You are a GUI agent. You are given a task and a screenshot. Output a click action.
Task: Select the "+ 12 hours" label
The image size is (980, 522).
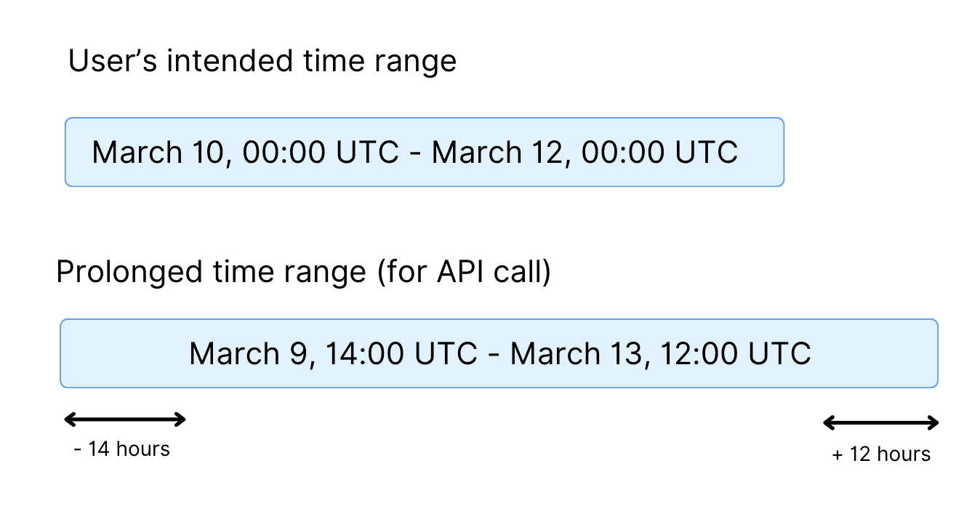tap(881, 454)
